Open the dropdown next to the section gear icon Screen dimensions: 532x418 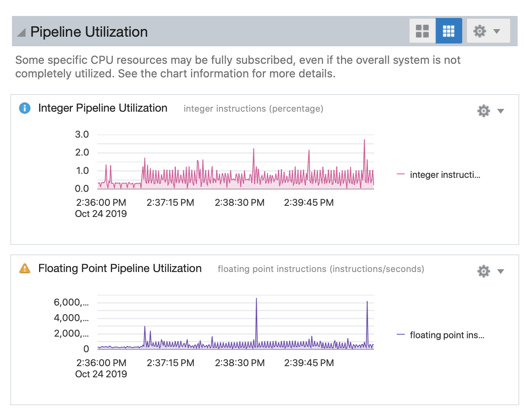click(497, 31)
